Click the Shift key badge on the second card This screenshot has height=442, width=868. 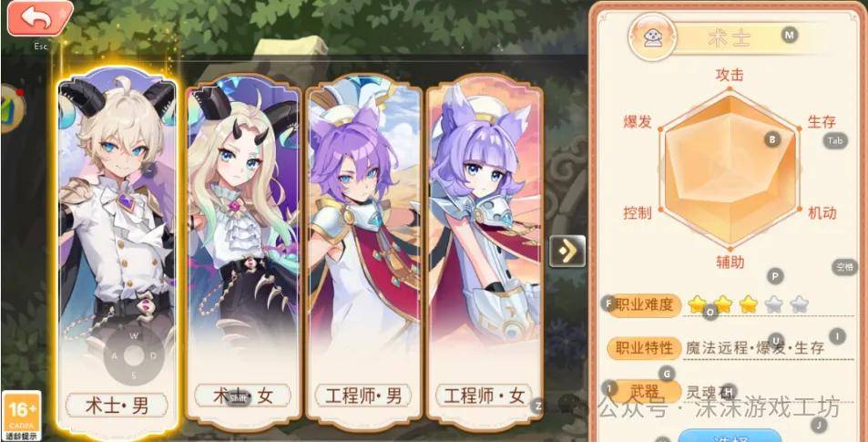pos(239,397)
